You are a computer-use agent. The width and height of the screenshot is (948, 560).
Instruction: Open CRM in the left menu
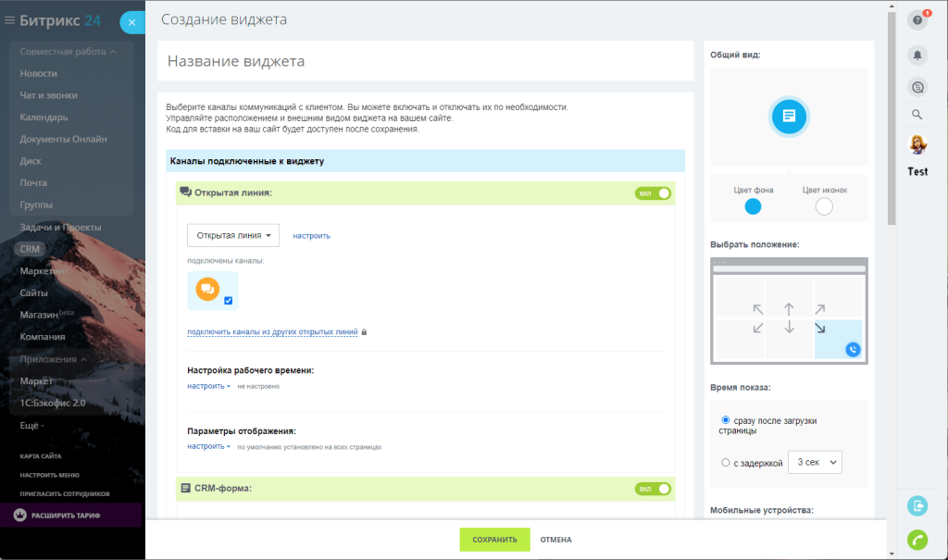(30, 249)
